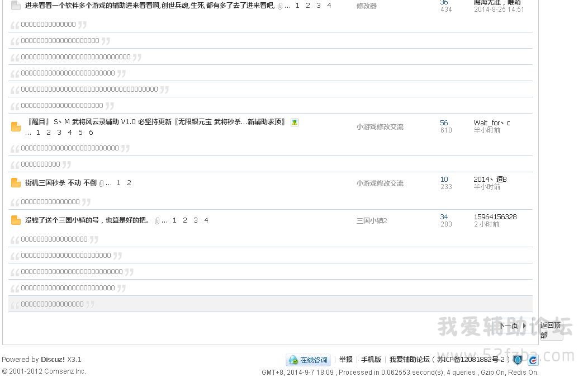This screenshot has width=588, height=377.
Task: Open the user profile Wait_for丶c
Action: coord(492,122)
